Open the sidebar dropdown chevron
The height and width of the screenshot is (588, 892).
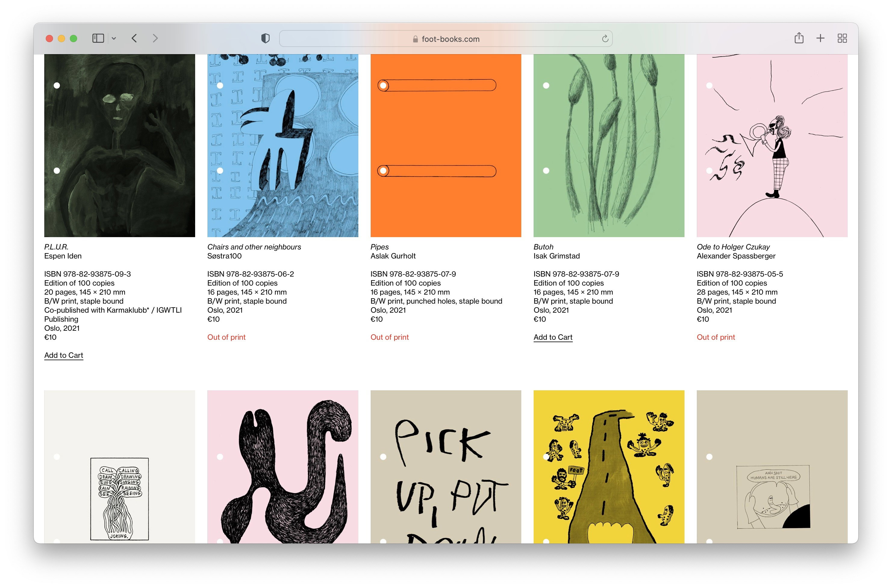[x=114, y=38]
